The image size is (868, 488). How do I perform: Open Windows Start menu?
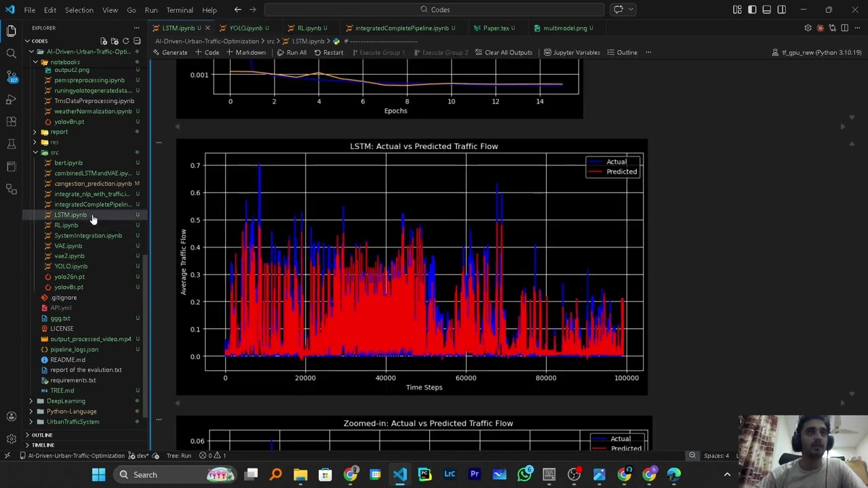[x=98, y=474]
